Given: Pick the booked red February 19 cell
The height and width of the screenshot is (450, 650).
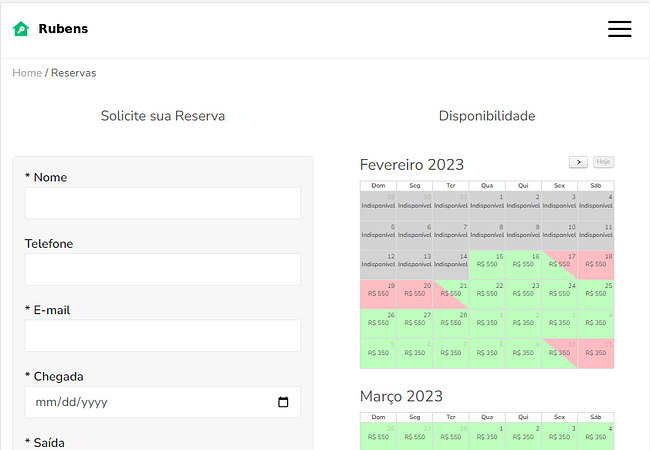Looking at the screenshot, I should (378, 295).
